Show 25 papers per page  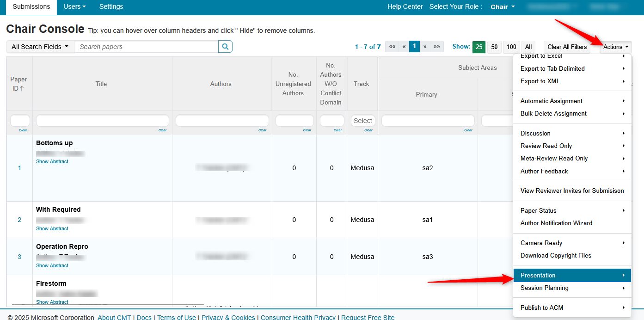coord(479,47)
